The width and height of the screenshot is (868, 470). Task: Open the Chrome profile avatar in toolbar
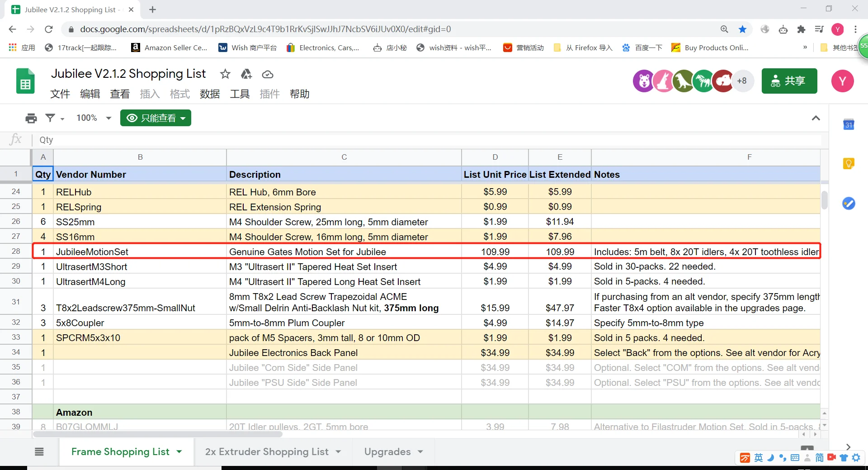(x=838, y=29)
